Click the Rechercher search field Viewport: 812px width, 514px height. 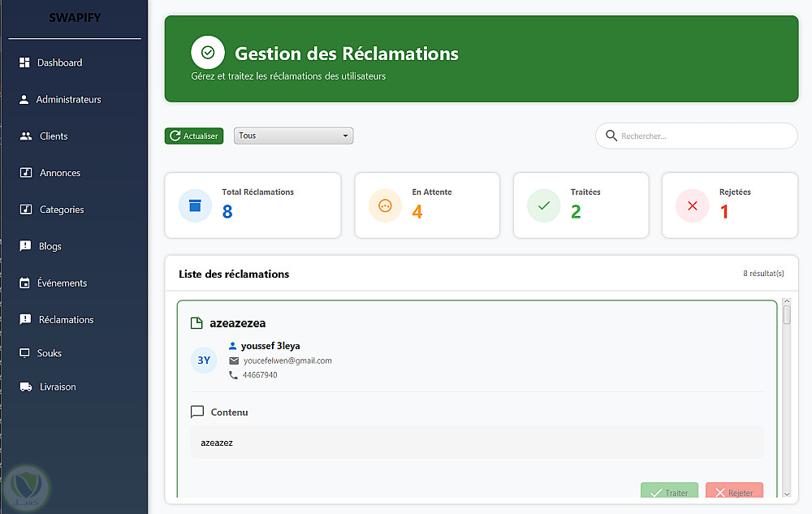[704, 136]
